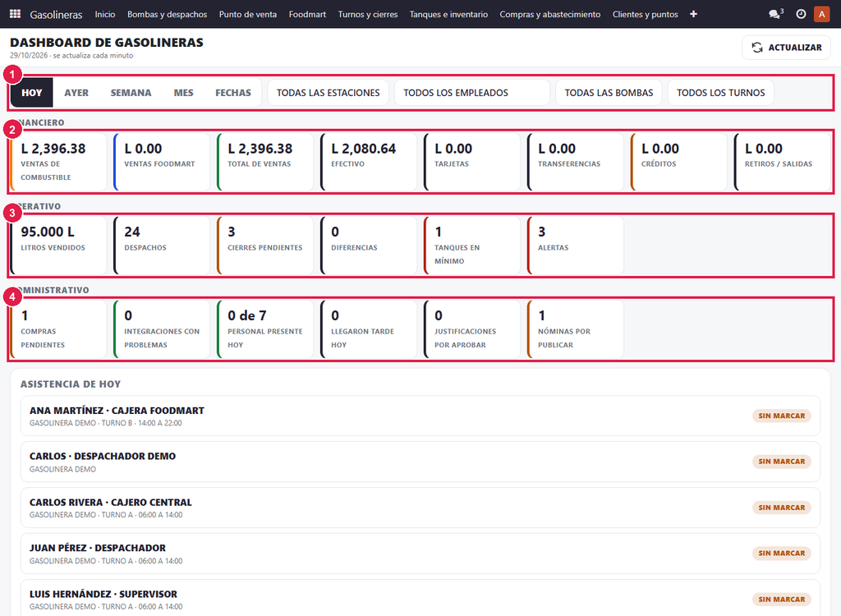Open the TOTAL DE VENTAS card
Viewport: 841px width, 616px height.
click(265, 162)
